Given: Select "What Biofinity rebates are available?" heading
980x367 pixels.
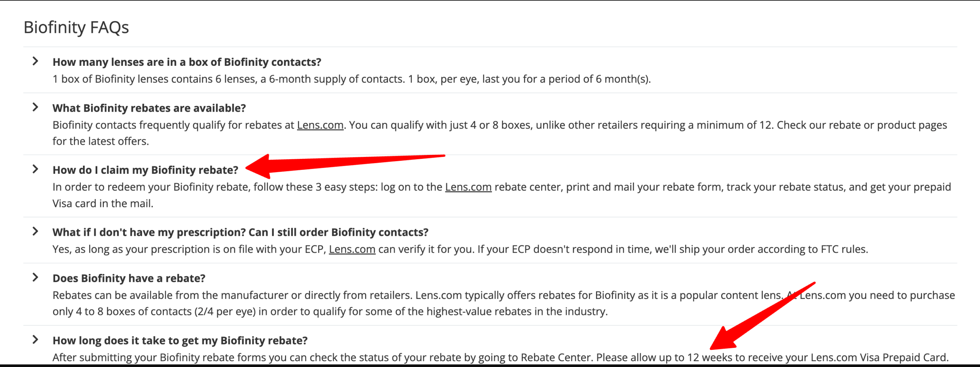Looking at the screenshot, I should 149,108.
